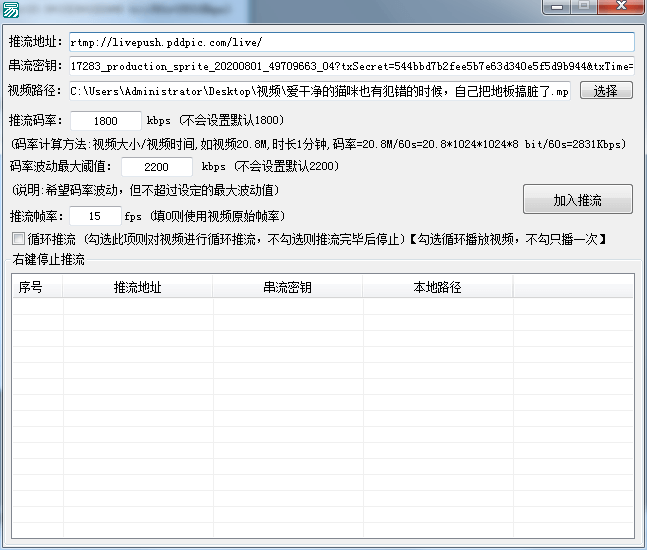Click the 推流帧率 15 fps input

coord(95,216)
